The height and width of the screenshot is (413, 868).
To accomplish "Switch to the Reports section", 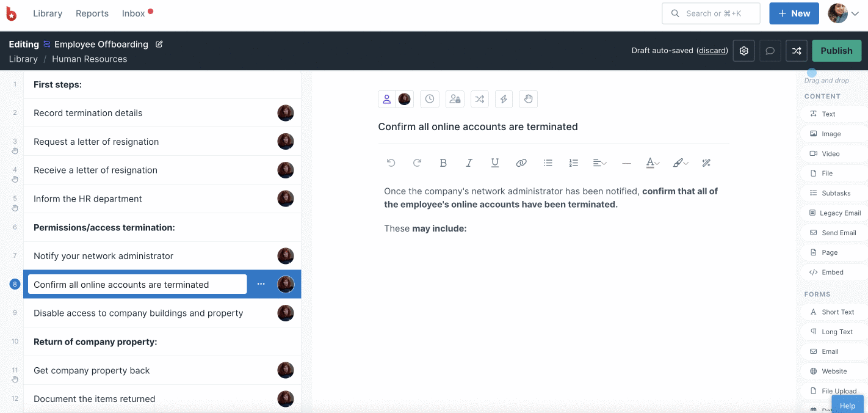I will (92, 13).
